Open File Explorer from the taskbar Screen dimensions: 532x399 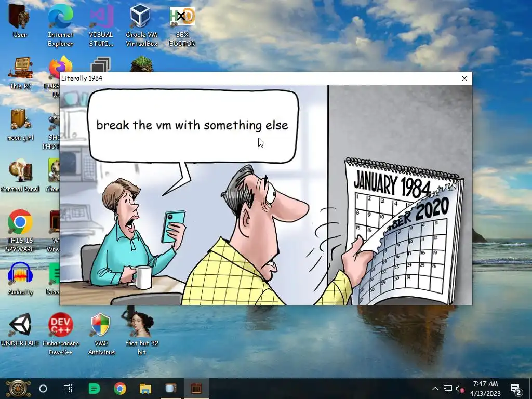click(x=145, y=389)
